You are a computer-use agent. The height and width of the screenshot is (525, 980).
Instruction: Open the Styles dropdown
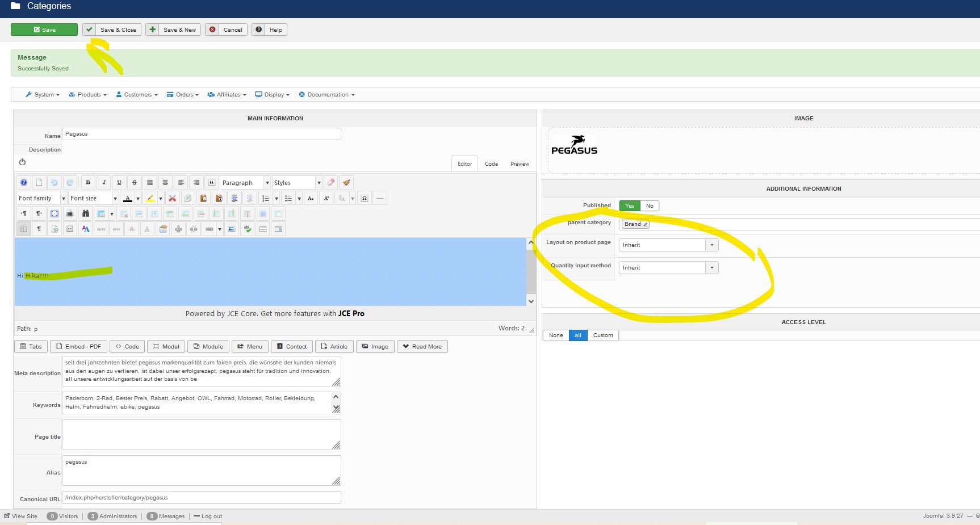[297, 183]
